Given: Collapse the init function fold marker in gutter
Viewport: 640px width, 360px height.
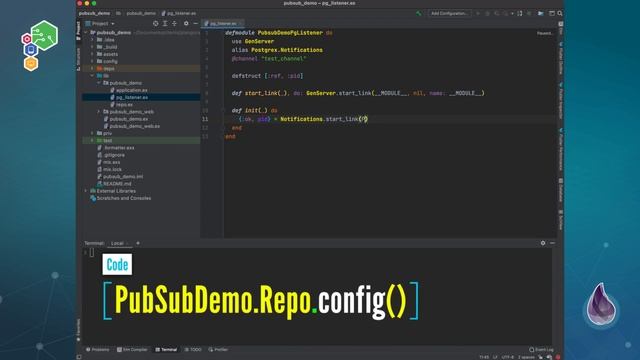Looking at the screenshot, I should [223, 110].
